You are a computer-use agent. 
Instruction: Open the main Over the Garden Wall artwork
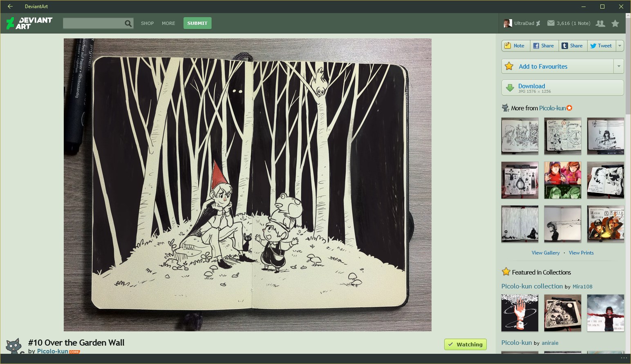tap(248, 185)
